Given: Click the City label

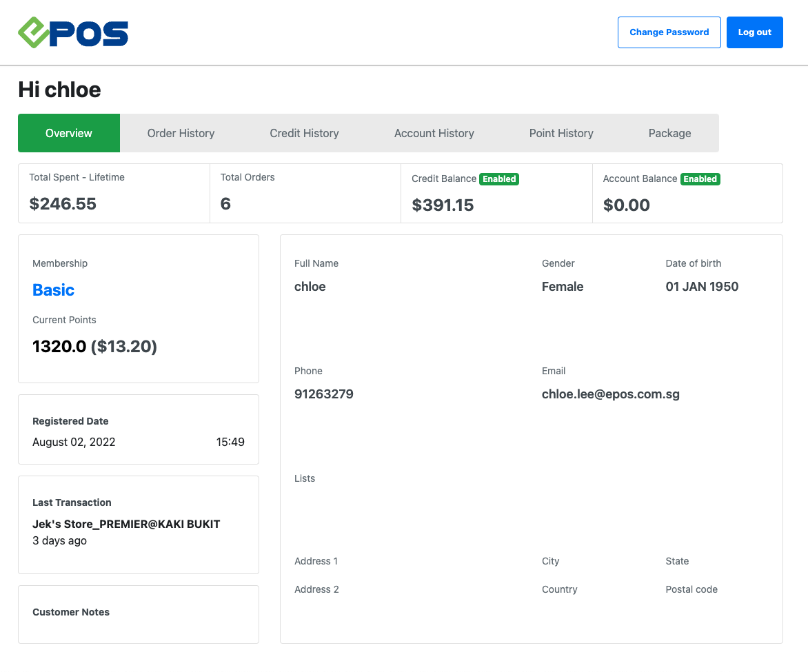Looking at the screenshot, I should [x=550, y=561].
